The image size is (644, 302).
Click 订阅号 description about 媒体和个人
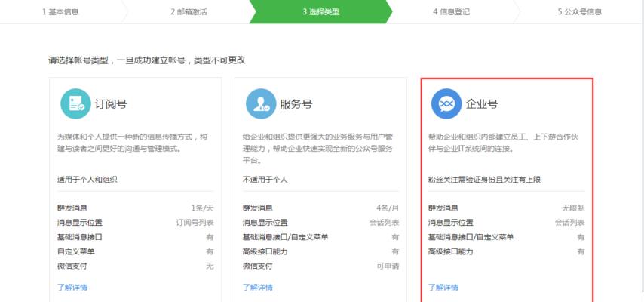tap(132, 143)
